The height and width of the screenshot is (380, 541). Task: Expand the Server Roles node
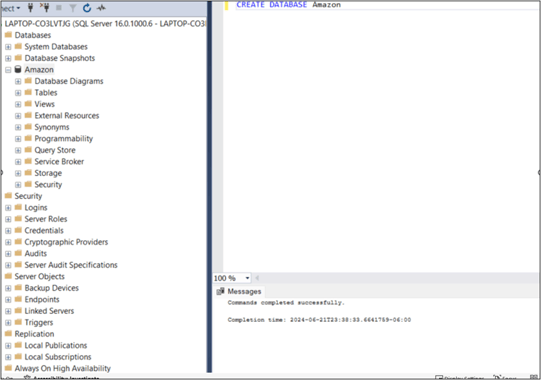tap(8, 219)
